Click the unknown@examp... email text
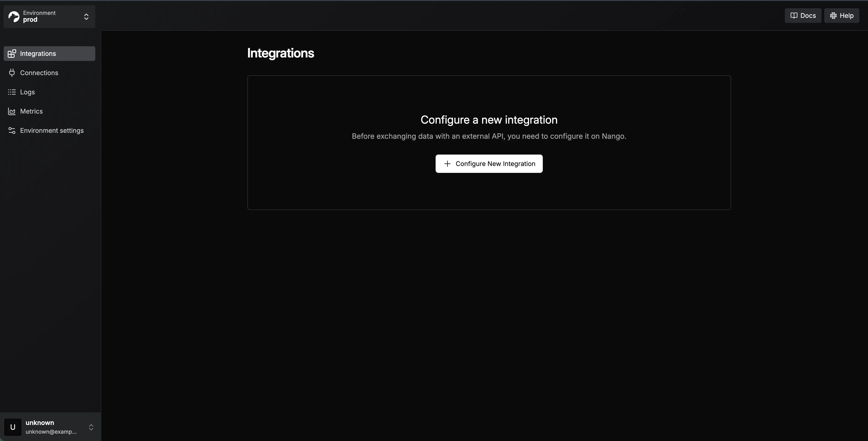The width and height of the screenshot is (868, 441). point(51,432)
